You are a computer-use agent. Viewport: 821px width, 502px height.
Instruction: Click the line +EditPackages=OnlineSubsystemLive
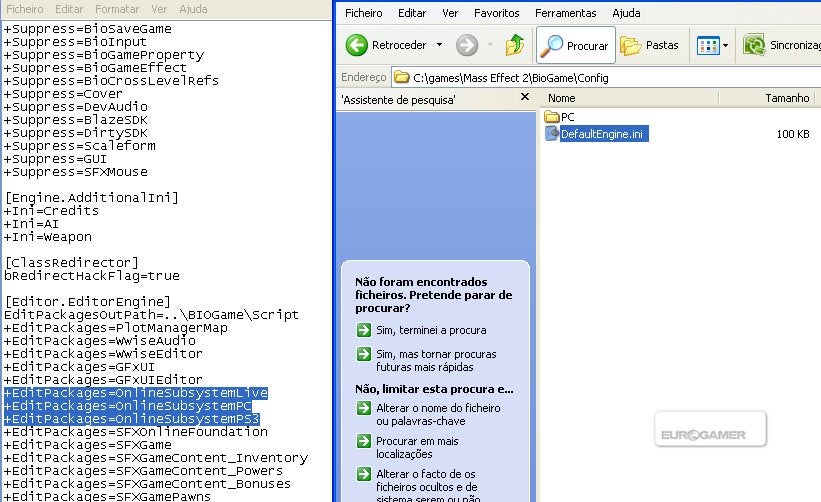136,393
